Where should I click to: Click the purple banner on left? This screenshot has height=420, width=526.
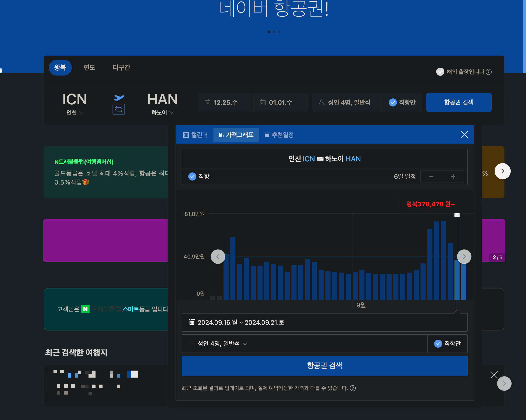105,240
